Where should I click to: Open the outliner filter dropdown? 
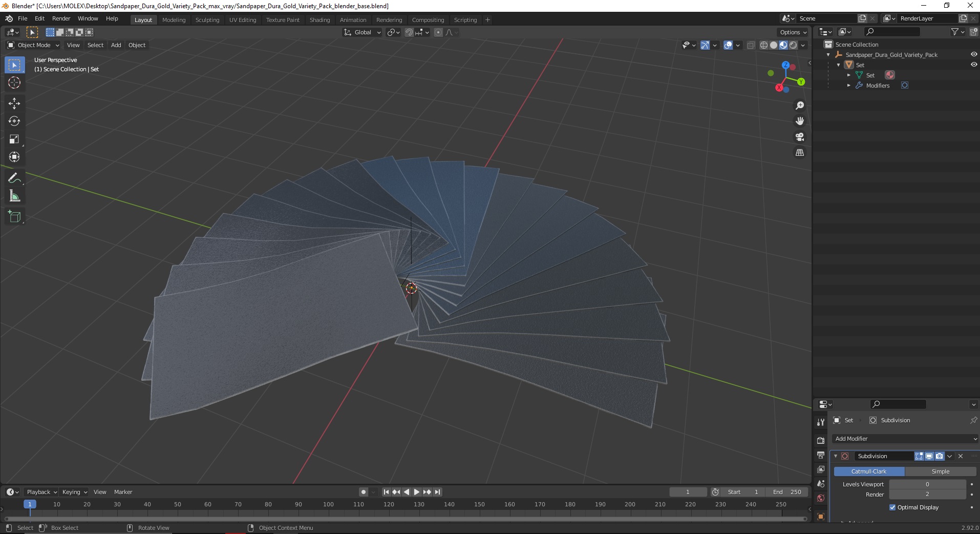click(957, 32)
